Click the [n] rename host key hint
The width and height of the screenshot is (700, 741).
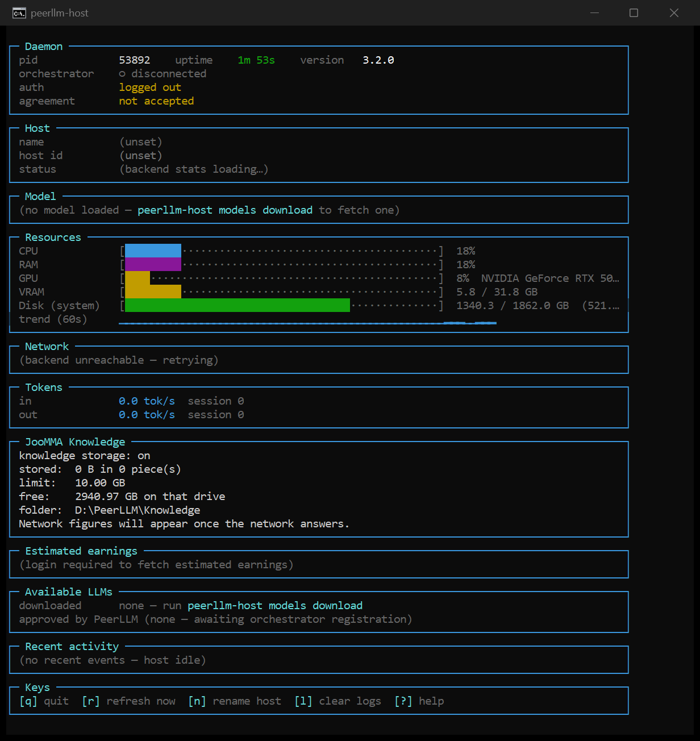click(235, 701)
